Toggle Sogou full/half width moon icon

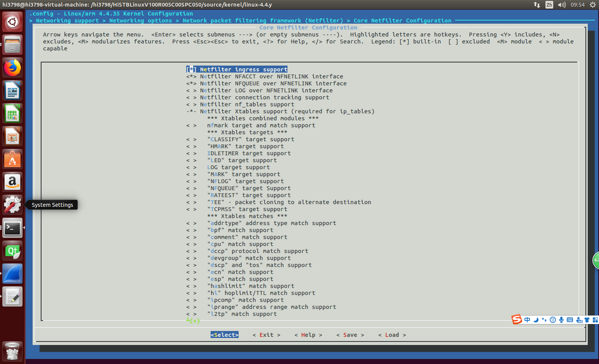[x=536, y=320]
